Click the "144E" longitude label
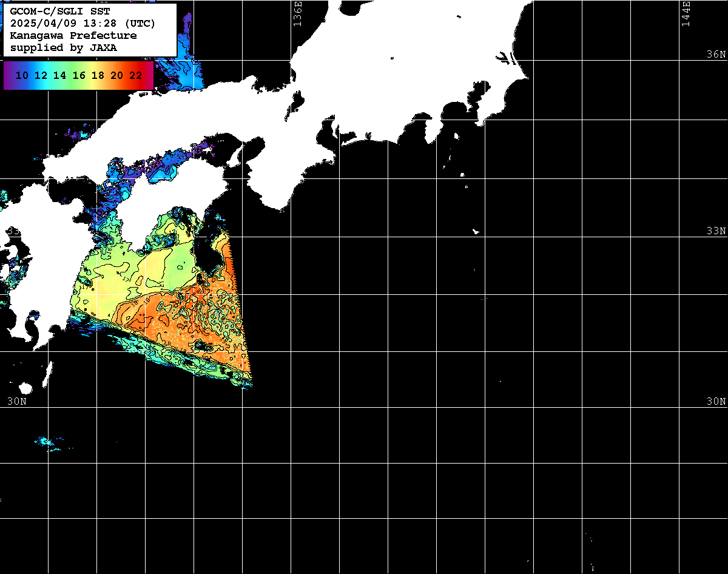This screenshot has height=574, width=728. click(686, 13)
